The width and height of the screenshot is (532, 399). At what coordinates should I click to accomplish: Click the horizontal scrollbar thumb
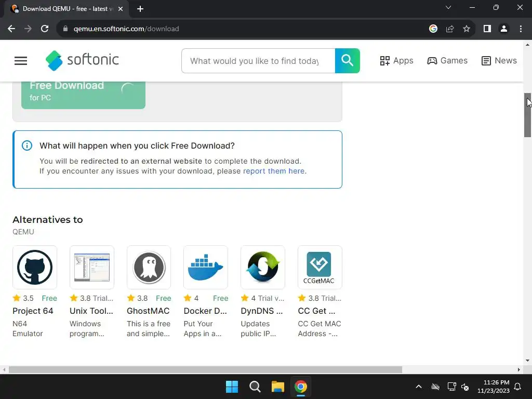[x=205, y=369]
